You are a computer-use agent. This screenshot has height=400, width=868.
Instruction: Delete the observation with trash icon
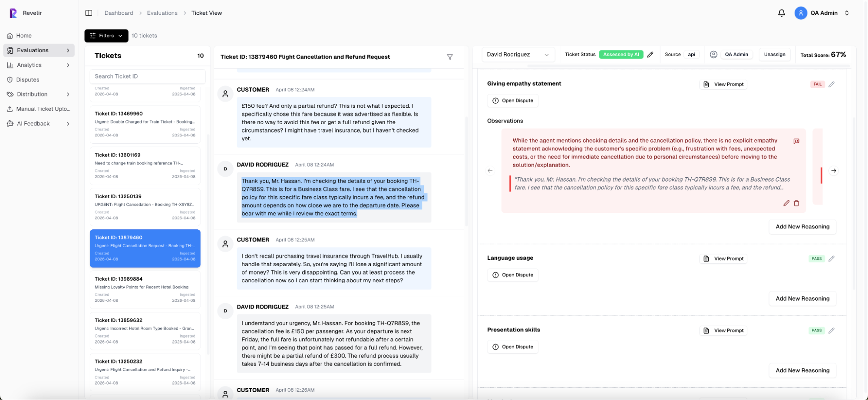796,203
